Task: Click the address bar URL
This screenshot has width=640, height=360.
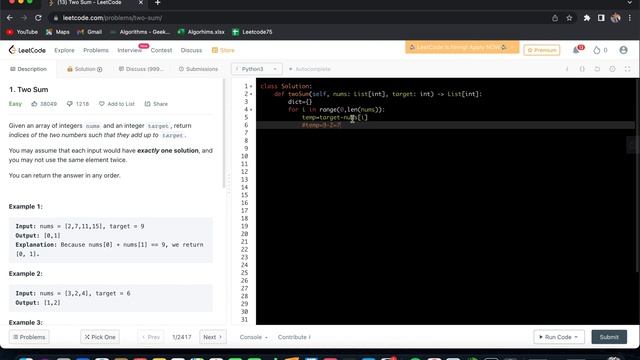Action: click(112, 18)
